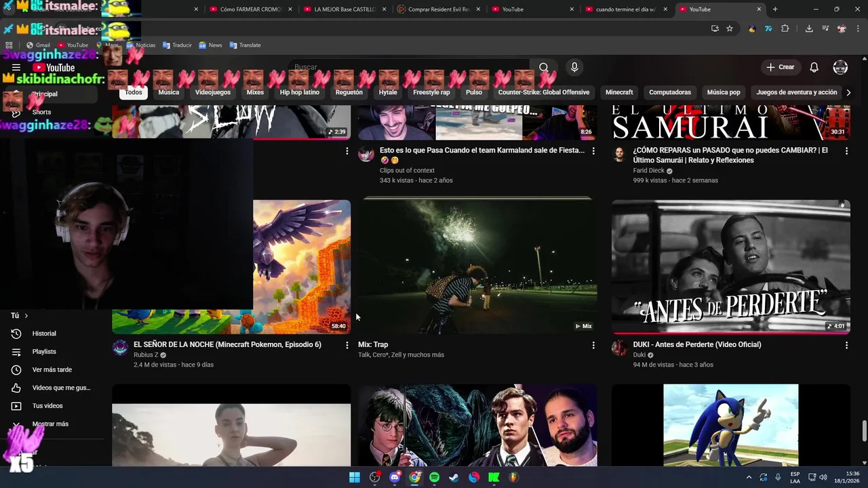Open the Duki channel avatar

[x=619, y=348]
